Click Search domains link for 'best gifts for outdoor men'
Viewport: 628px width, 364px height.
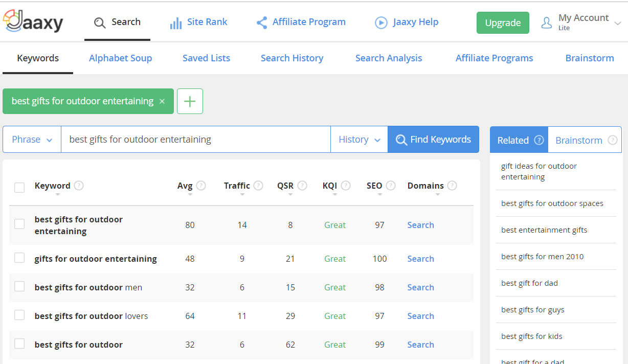pos(420,287)
